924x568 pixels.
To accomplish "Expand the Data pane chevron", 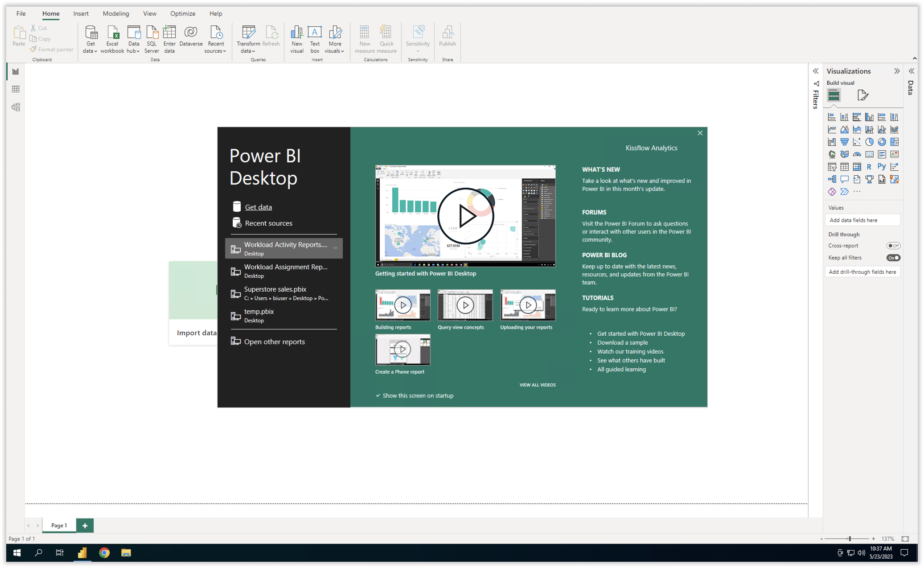I will pos(912,71).
